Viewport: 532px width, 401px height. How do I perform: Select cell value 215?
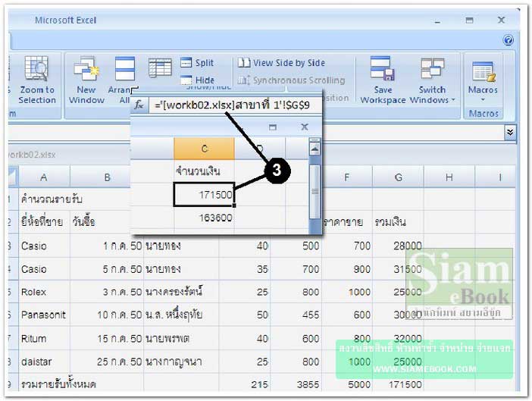coord(245,384)
